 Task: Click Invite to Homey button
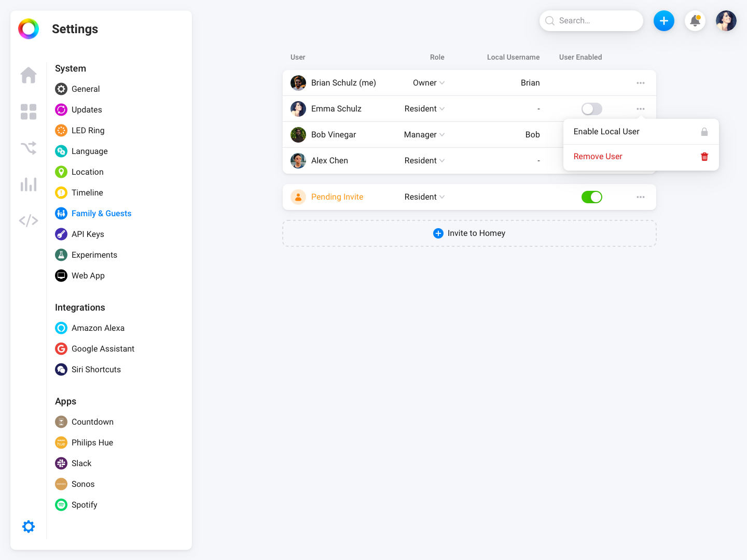(469, 233)
